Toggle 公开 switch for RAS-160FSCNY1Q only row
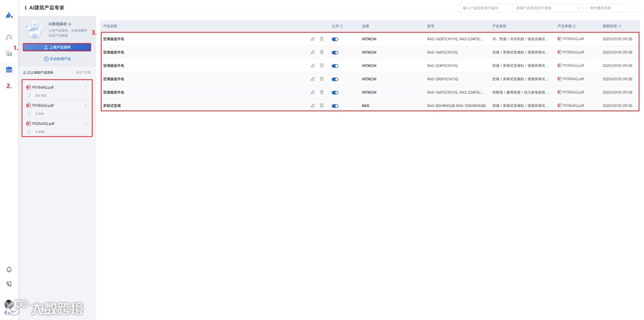The height and width of the screenshot is (320, 644). (x=335, y=53)
